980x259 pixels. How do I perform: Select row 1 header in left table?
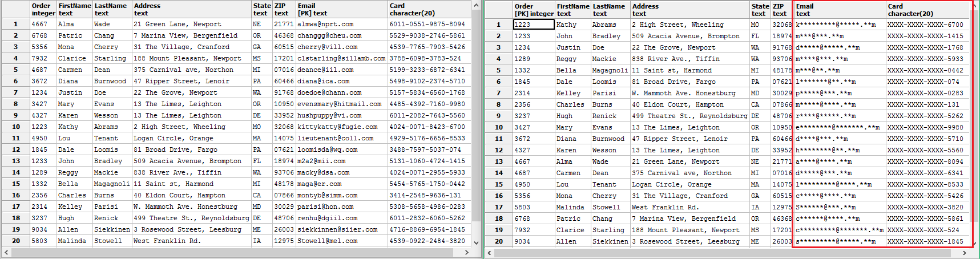15,24
